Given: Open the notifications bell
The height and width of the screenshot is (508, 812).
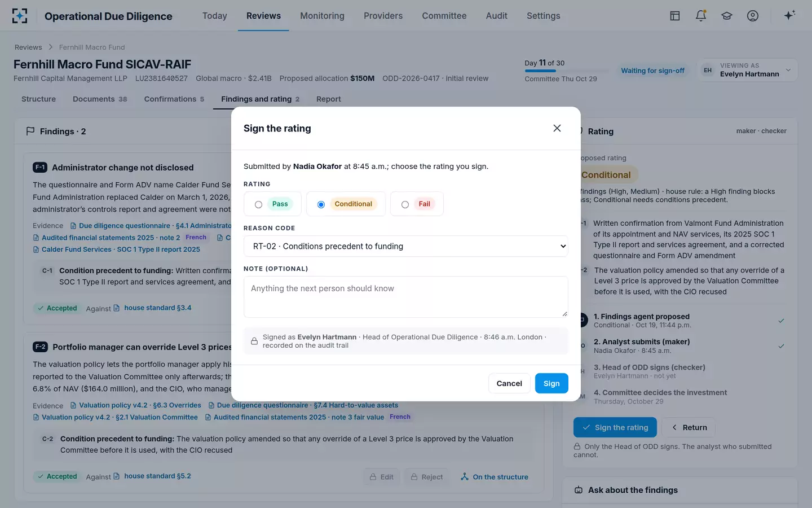Looking at the screenshot, I should 701,16.
